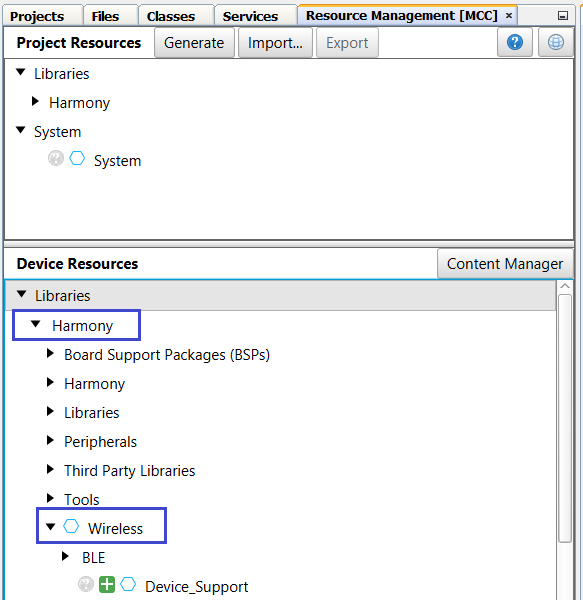Open the blue help question mark icon
Image resolution: width=583 pixels, height=600 pixels.
(x=515, y=42)
